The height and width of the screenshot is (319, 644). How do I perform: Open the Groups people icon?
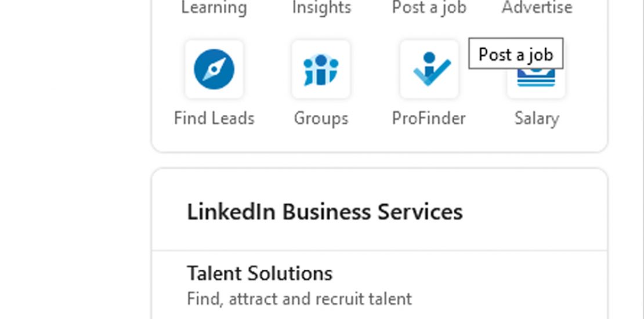pos(321,70)
